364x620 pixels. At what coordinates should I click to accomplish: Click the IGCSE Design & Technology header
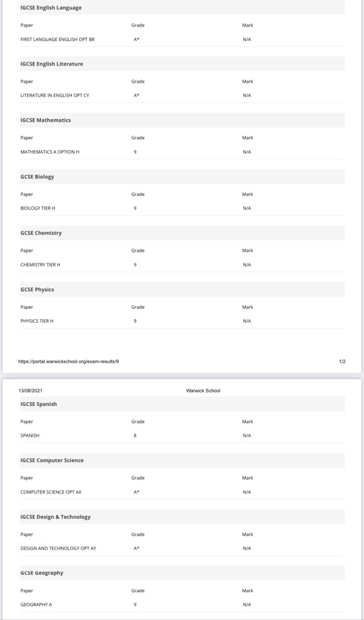56,517
